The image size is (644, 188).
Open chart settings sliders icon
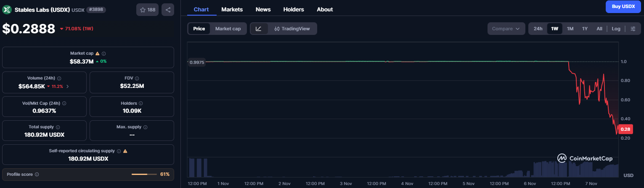[x=633, y=29]
